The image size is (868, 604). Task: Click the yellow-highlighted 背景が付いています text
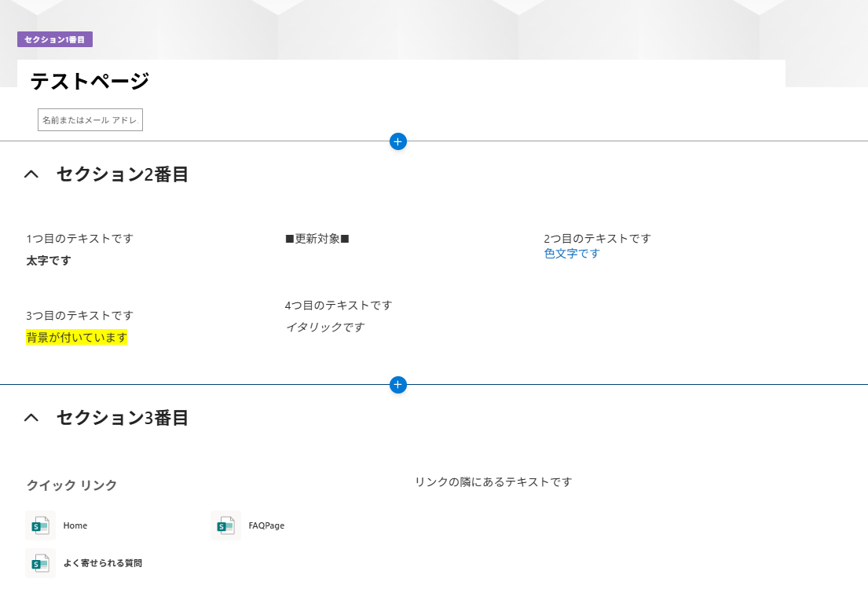[76, 338]
